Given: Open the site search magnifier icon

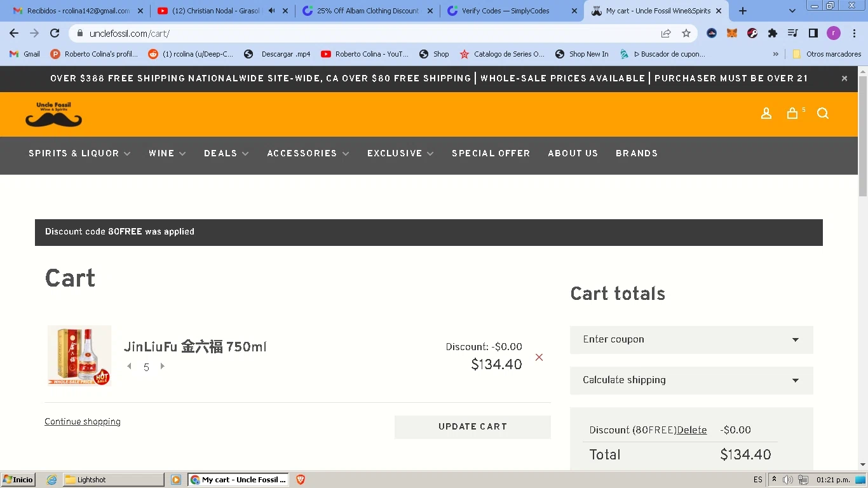Looking at the screenshot, I should pyautogui.click(x=823, y=113).
